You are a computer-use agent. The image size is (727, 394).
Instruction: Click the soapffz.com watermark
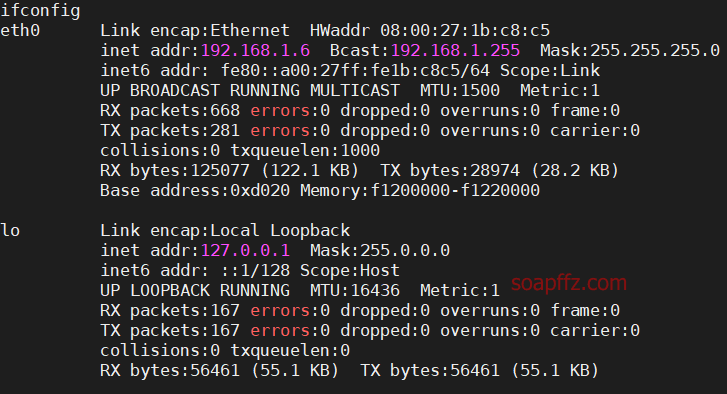[x=569, y=283]
